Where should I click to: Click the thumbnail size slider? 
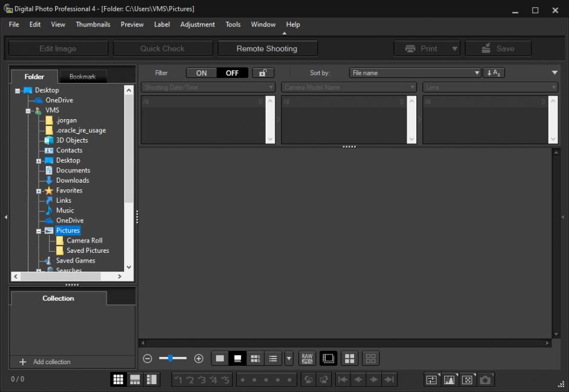(x=173, y=358)
